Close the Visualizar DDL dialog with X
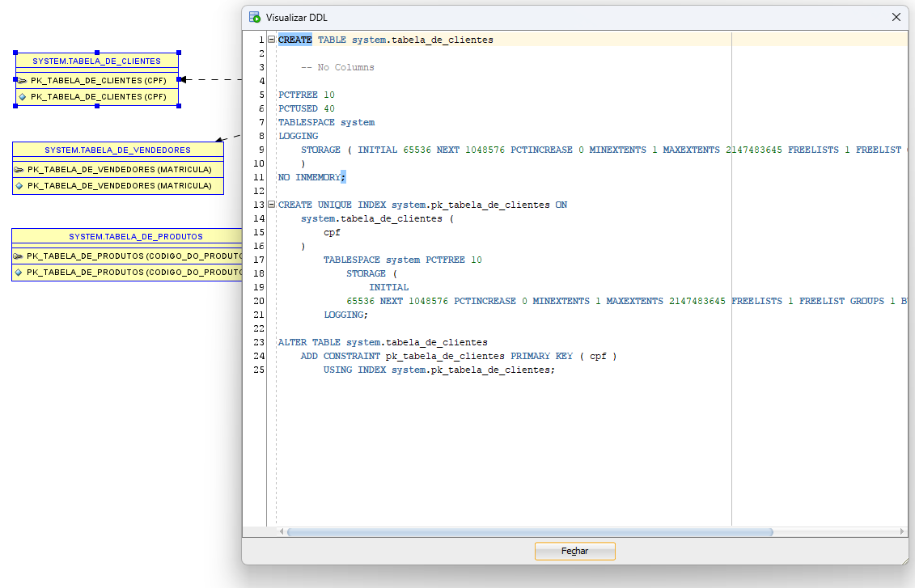915x588 pixels. pyautogui.click(x=896, y=17)
